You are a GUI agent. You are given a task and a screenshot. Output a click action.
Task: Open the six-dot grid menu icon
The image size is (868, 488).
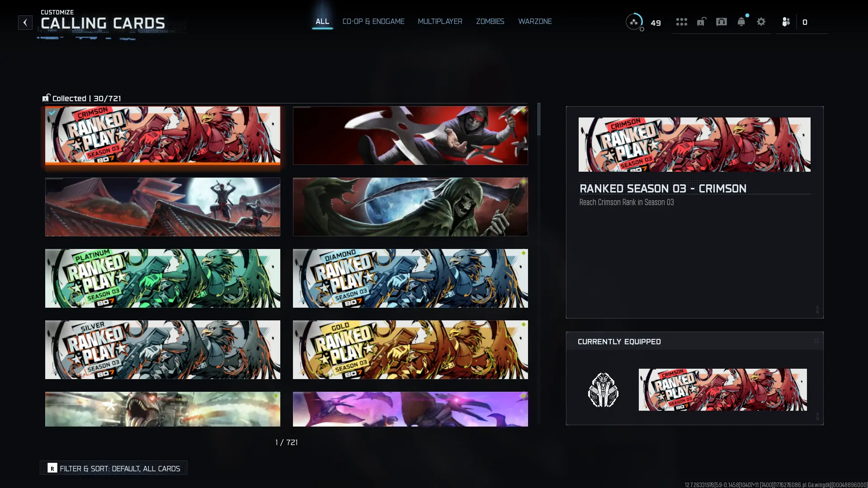681,22
